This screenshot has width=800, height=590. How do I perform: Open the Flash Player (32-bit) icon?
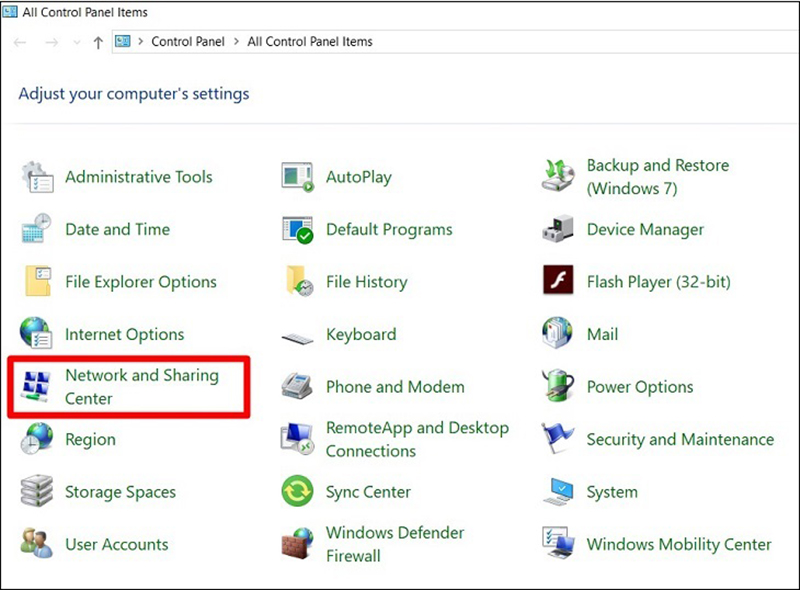pos(558,280)
